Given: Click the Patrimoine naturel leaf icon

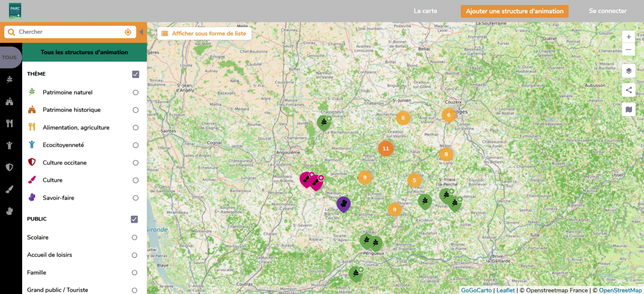Looking at the screenshot, I should pos(32,92).
